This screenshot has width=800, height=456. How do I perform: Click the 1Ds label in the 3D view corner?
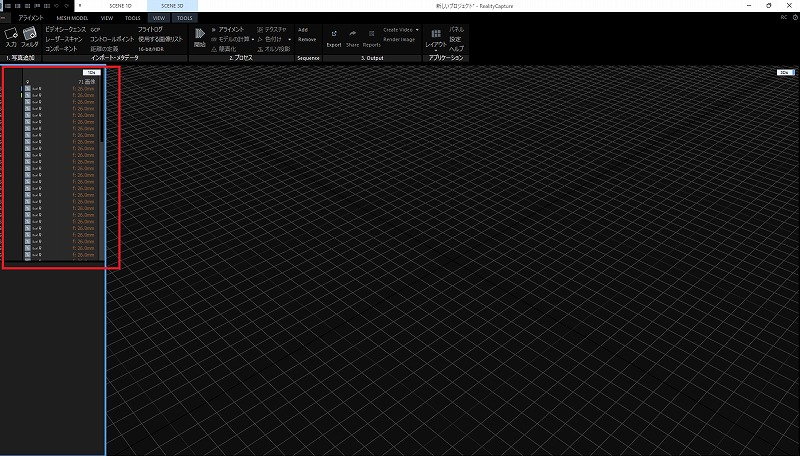(785, 72)
